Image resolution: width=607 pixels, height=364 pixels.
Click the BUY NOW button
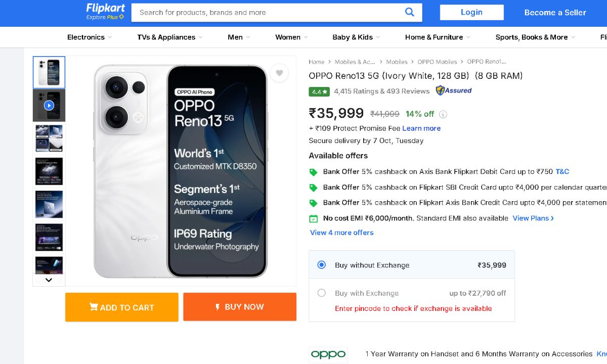tap(240, 307)
